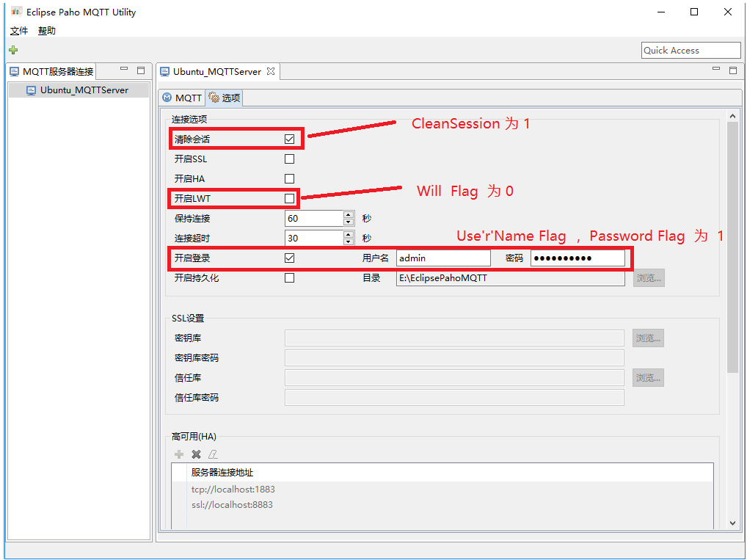Screen dimensions: 747x560
Task: Open the 文件 menu
Action: click(x=19, y=31)
